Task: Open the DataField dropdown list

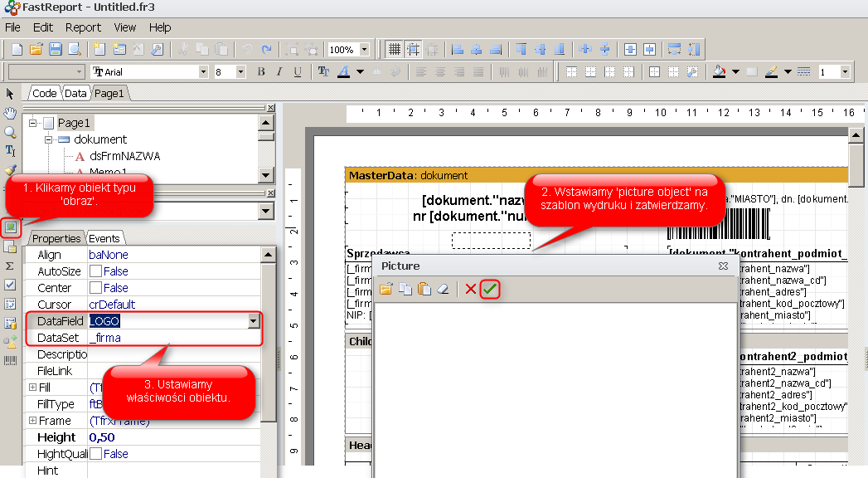Action: point(252,321)
